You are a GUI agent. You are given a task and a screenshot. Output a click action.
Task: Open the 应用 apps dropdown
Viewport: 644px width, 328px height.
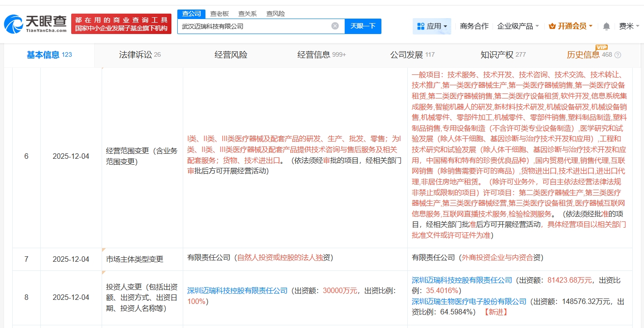pos(432,26)
